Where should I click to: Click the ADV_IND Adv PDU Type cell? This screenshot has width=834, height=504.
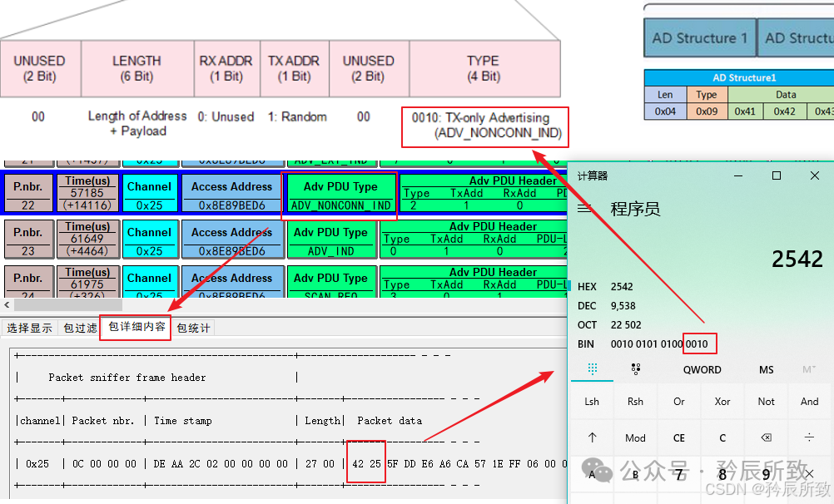331,240
